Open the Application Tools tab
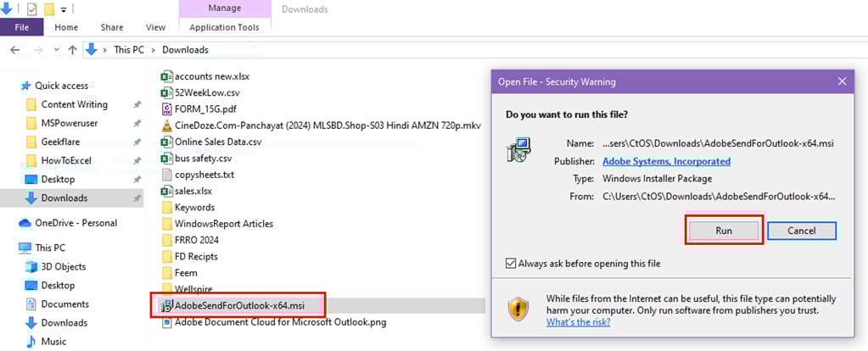 tap(224, 27)
